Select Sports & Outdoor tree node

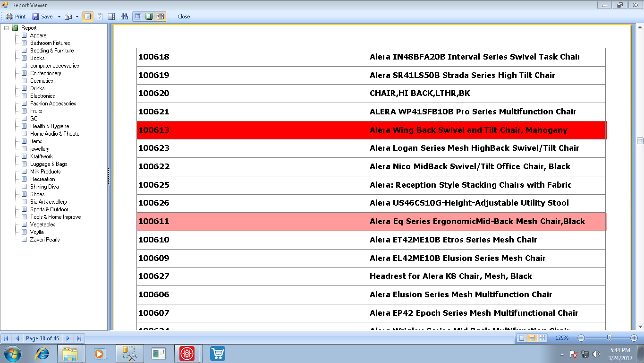(x=49, y=209)
